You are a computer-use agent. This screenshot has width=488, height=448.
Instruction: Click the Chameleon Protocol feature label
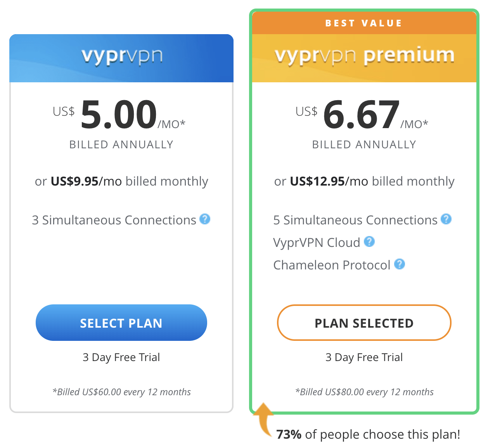[x=332, y=265]
